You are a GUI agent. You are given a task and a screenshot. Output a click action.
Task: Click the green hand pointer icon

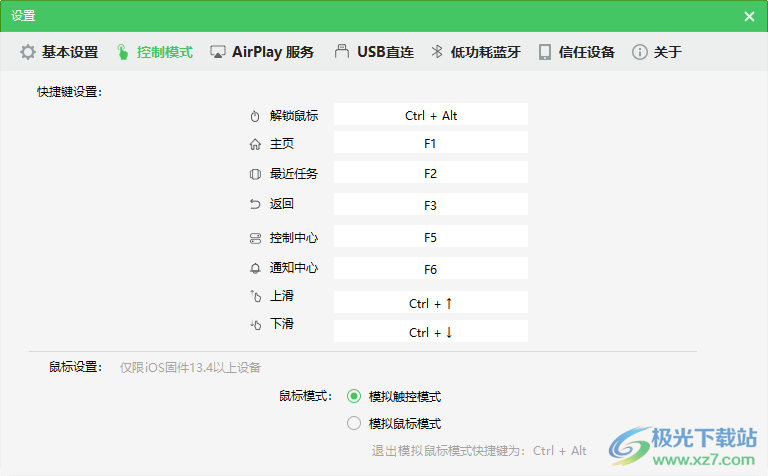tap(122, 52)
